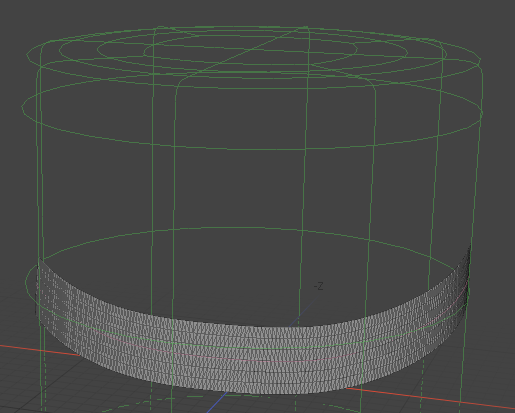Image resolution: width=515 pixels, height=413 pixels.
Task: Select the blue axis line at bottom
Action: point(217,403)
